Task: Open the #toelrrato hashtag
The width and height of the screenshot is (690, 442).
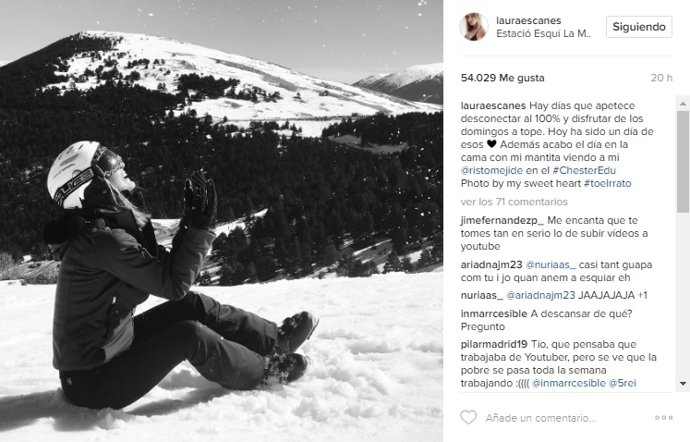Action: pos(607,183)
